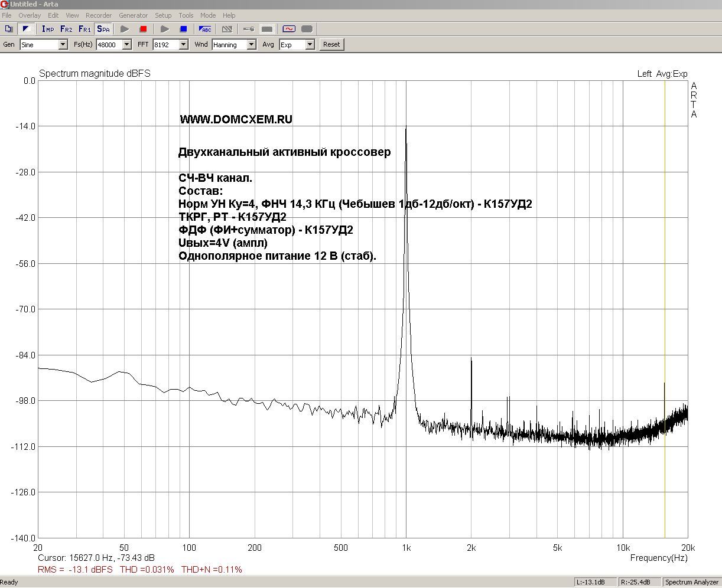Toggle the SPA spectrum analyzer mode
This screenshot has height=588, width=722.
point(103,29)
